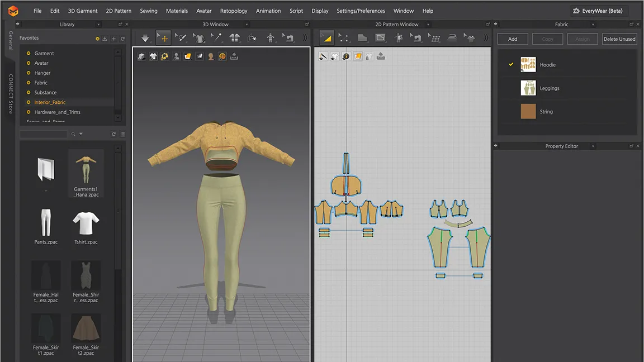
Task: Toggle pattern info display in 2D window
Action: (x=346, y=56)
